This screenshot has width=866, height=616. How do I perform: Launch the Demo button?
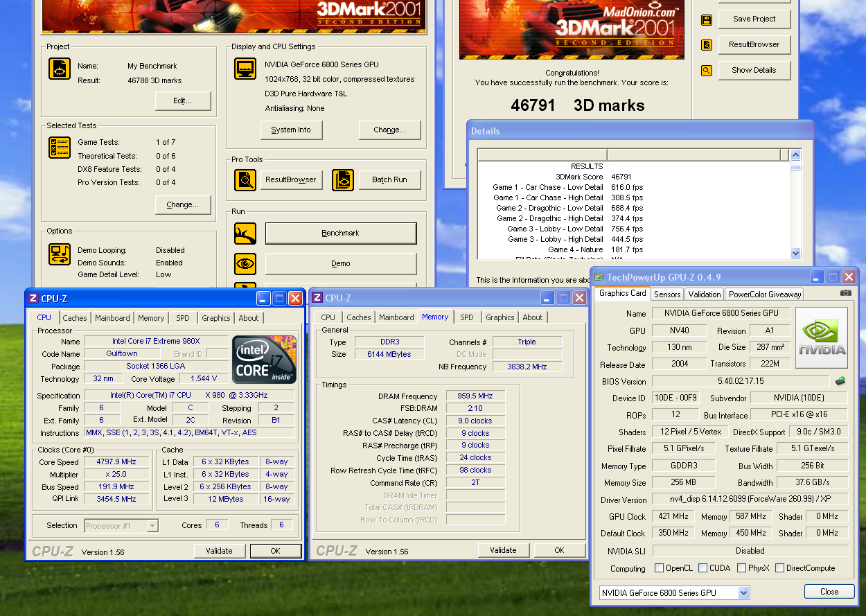341,264
